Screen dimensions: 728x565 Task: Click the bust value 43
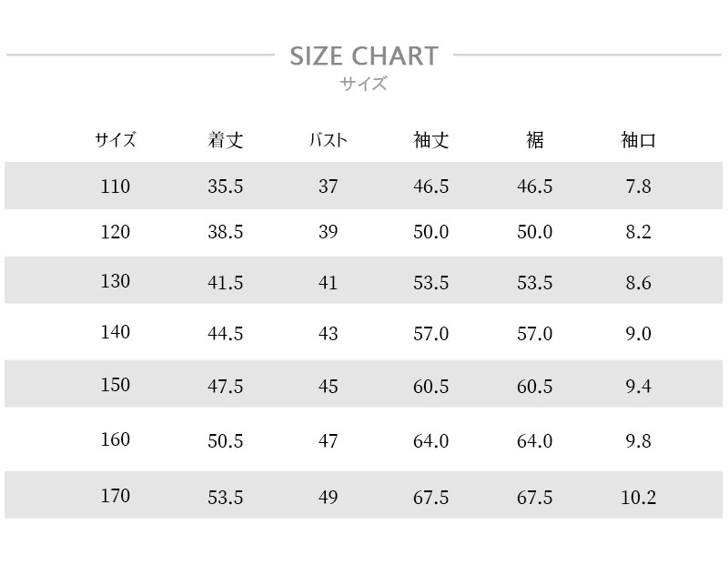click(329, 333)
